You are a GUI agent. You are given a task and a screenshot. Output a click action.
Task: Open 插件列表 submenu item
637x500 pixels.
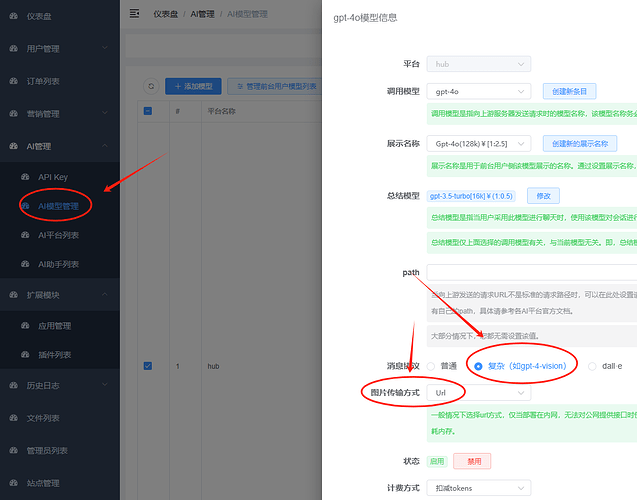(60, 355)
